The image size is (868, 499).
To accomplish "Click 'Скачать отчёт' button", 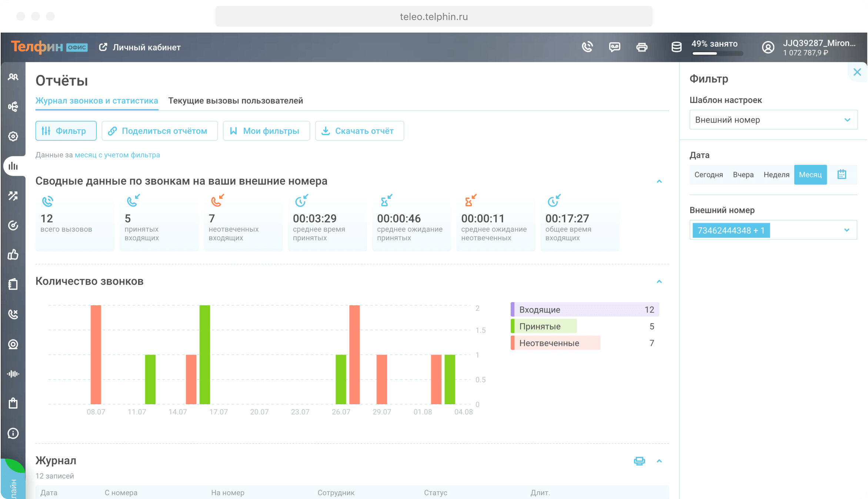I will (x=359, y=131).
